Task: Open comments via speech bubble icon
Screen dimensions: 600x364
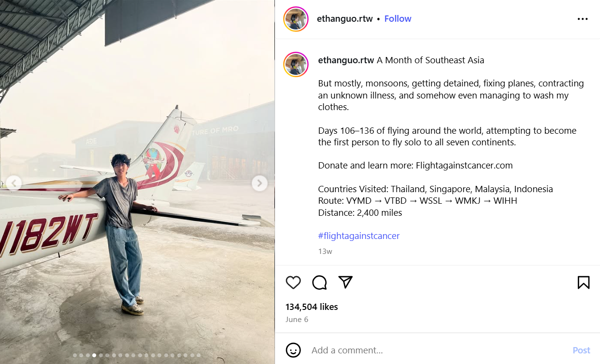Action: pyautogui.click(x=319, y=282)
